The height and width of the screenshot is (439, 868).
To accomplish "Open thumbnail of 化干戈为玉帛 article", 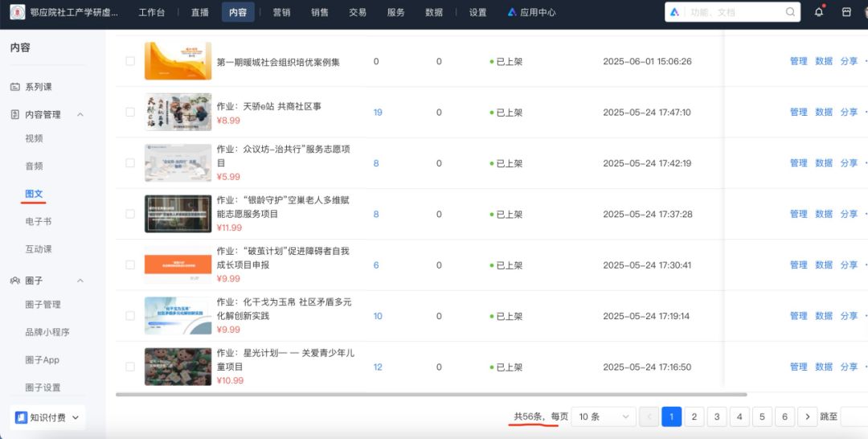I will (178, 316).
